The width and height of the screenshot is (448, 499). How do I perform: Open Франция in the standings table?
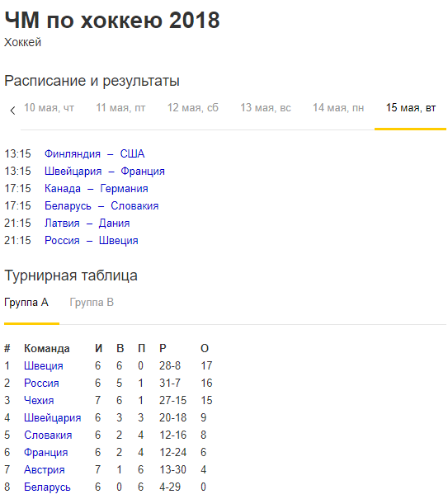46,452
